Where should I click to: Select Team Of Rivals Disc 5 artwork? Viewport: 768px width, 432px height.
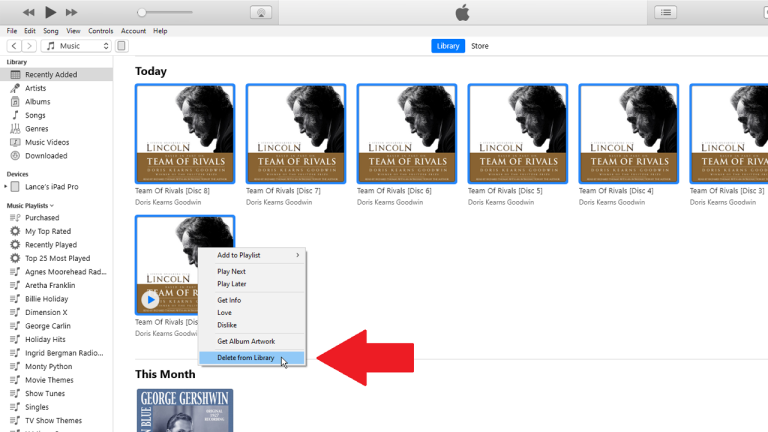518,134
